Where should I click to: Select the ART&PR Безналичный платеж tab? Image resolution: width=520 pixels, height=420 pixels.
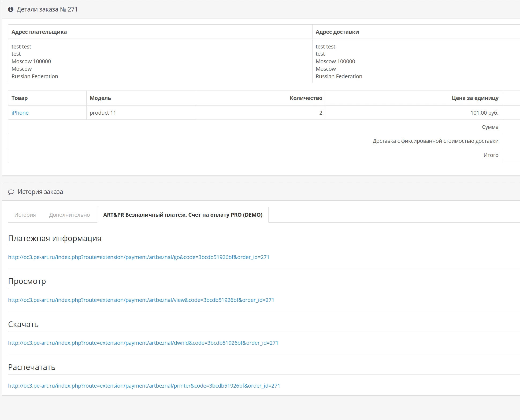[x=183, y=215]
